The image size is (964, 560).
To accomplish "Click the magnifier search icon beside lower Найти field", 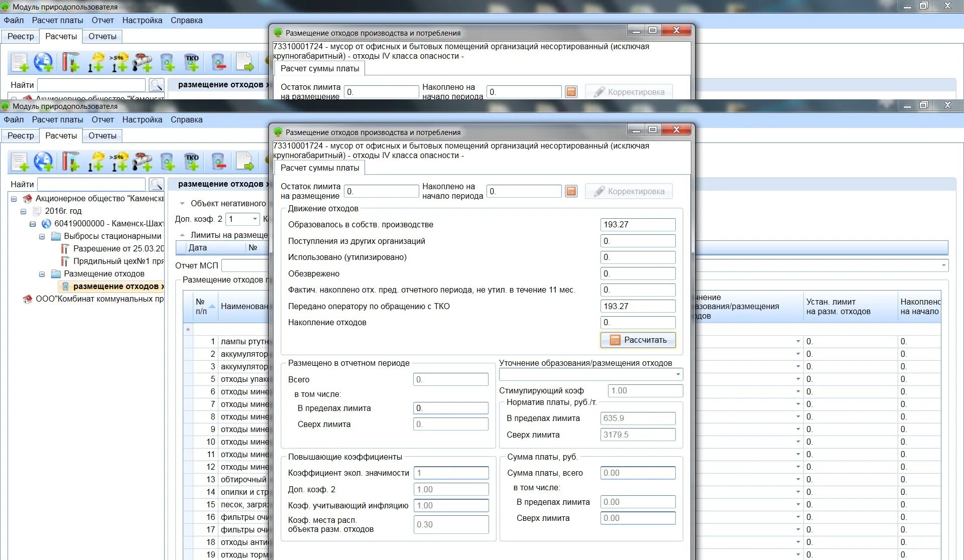I will [157, 184].
